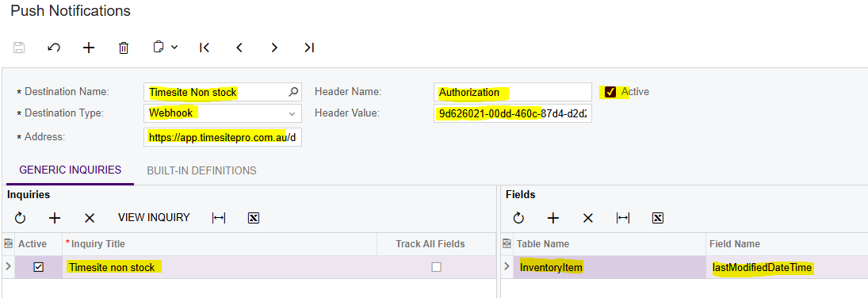Click the Header Value field
The width and height of the screenshot is (868, 298).
point(513,113)
